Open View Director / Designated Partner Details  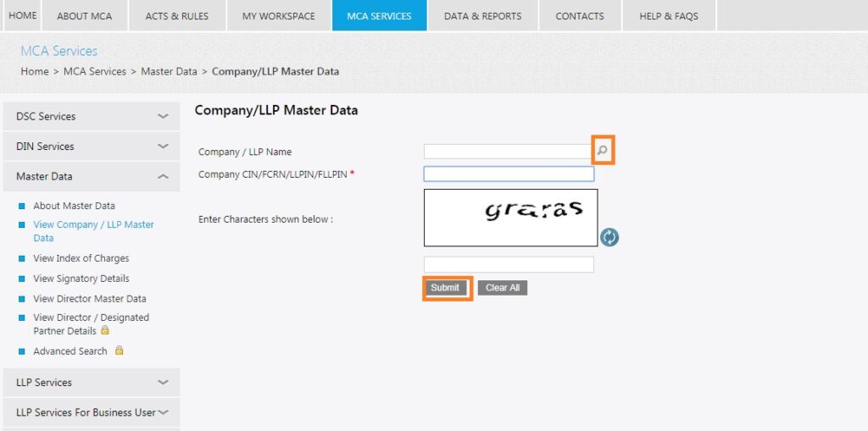pyautogui.click(x=91, y=324)
